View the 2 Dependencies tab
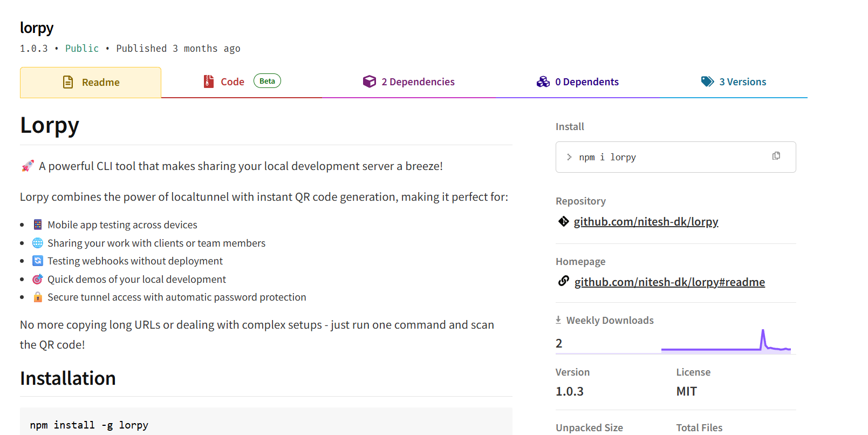Screen dimensions: 868x435 418,82
